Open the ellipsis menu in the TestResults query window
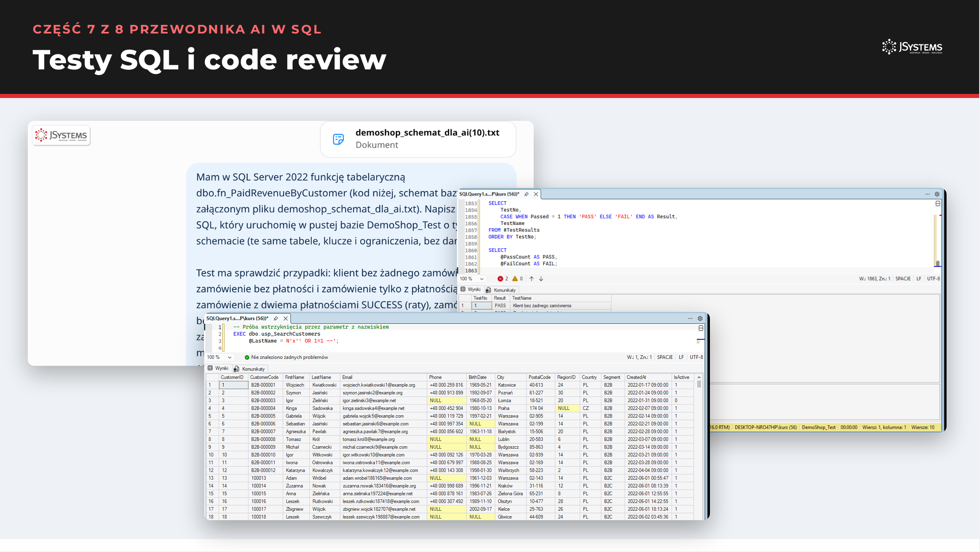 (x=927, y=194)
